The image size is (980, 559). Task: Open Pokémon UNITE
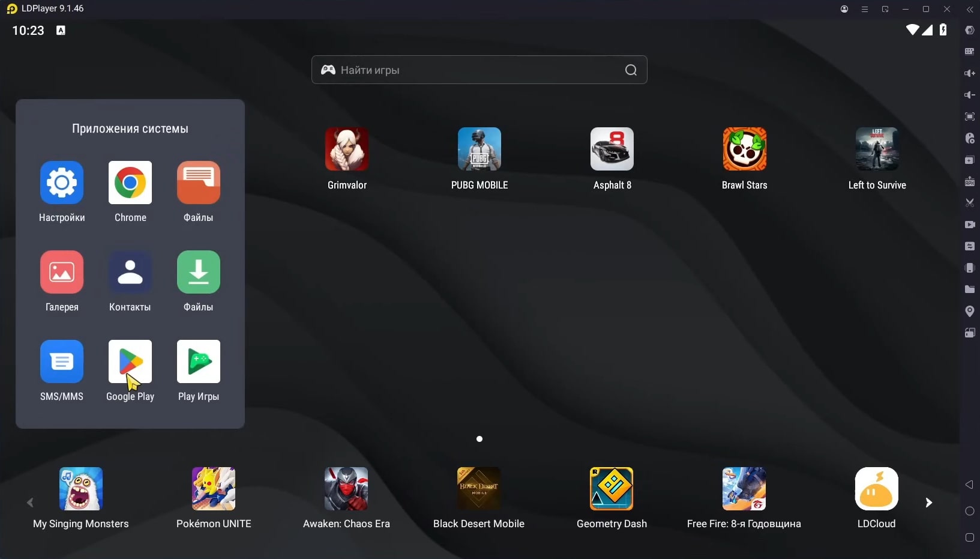tap(214, 489)
